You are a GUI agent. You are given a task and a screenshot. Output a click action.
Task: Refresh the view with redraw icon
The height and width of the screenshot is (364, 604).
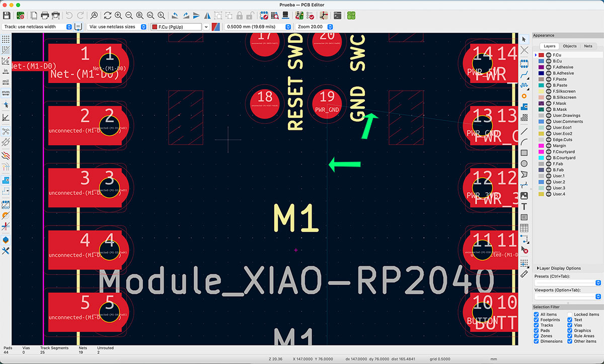(x=107, y=16)
